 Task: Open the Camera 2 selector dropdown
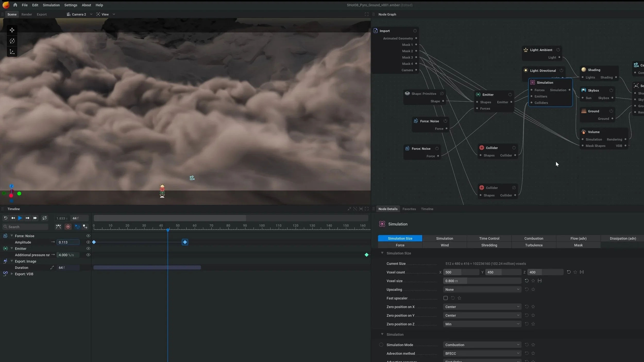tap(79, 14)
